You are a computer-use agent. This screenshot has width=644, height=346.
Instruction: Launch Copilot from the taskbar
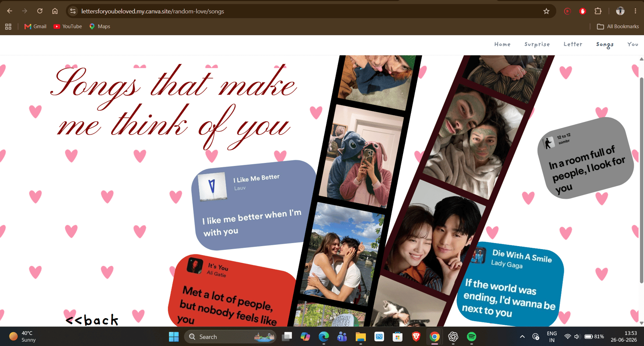(305, 337)
